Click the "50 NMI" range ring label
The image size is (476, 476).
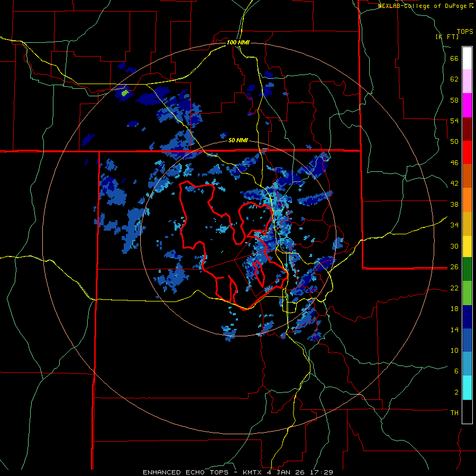tap(239, 140)
